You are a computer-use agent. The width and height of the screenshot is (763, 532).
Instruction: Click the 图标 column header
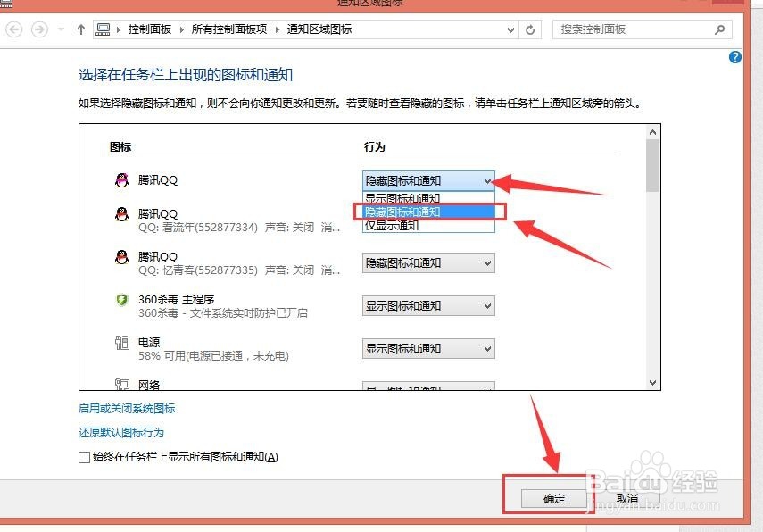coord(120,147)
